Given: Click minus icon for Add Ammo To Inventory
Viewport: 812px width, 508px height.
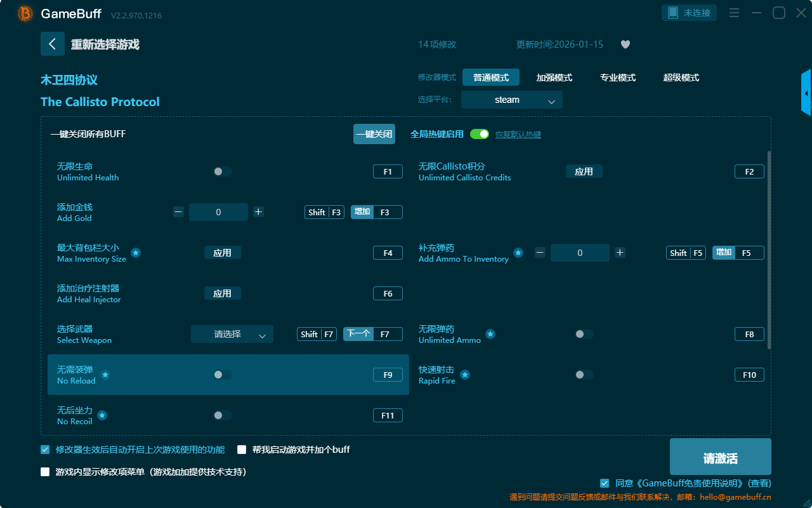Looking at the screenshot, I should click(540, 253).
